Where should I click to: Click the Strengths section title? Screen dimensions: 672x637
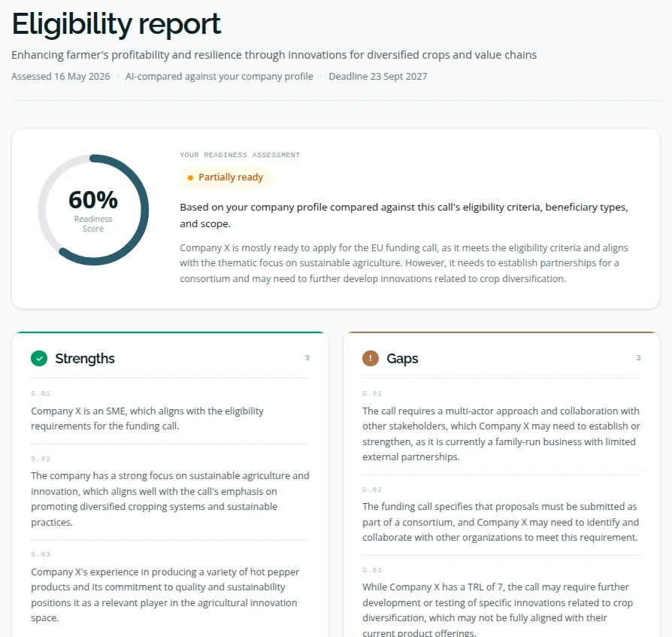(x=85, y=359)
